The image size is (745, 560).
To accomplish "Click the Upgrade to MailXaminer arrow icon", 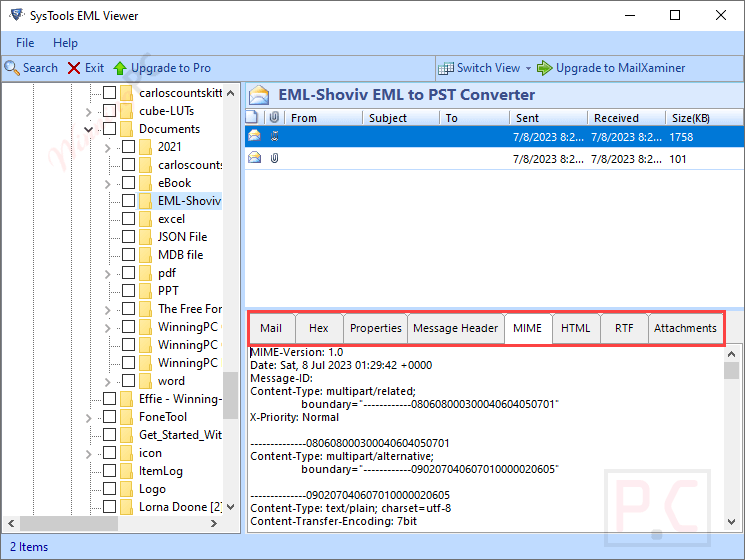I will click(544, 68).
